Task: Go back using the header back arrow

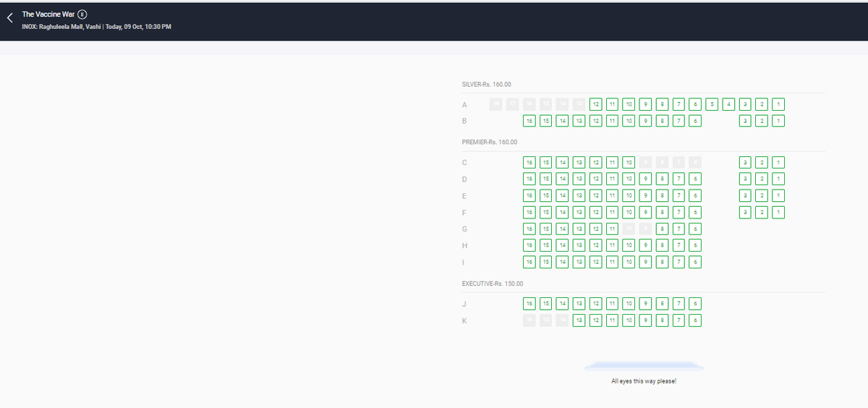Action: point(9,20)
